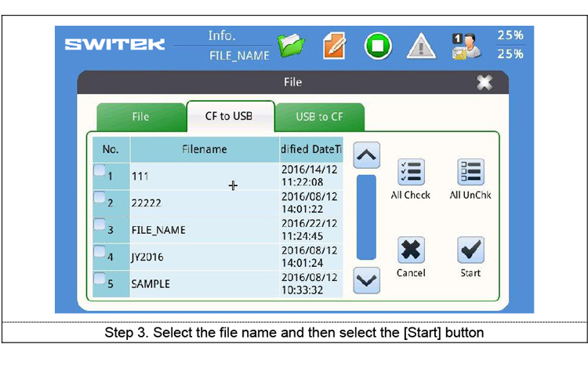Click the SWITEK logo
Viewport: 588px width, 365px height.
click(x=114, y=44)
